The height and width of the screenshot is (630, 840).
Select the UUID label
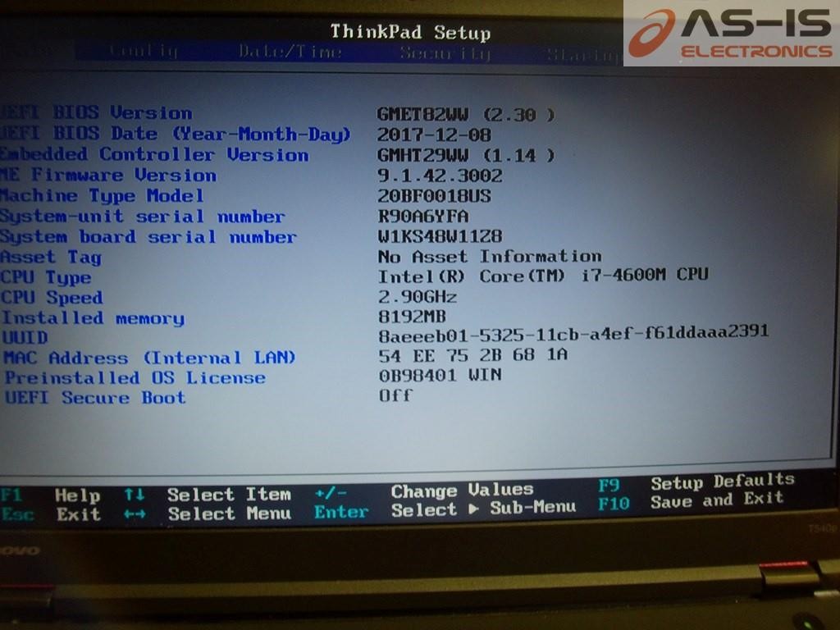(25, 337)
